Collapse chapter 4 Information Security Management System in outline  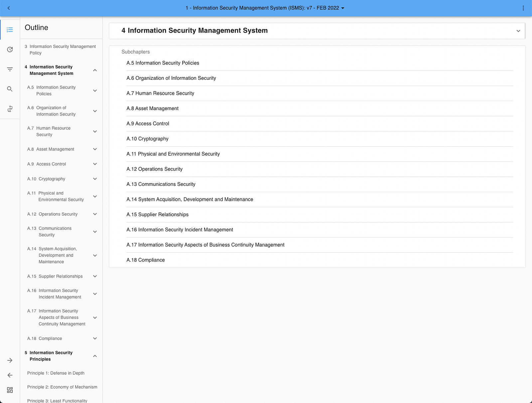pos(95,70)
